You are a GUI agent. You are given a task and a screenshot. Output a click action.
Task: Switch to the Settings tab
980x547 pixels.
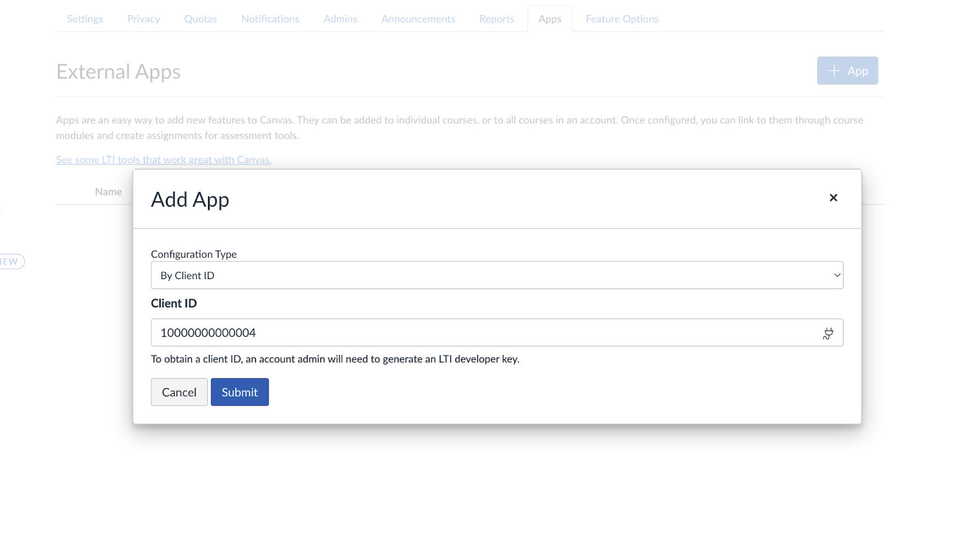pos(85,19)
